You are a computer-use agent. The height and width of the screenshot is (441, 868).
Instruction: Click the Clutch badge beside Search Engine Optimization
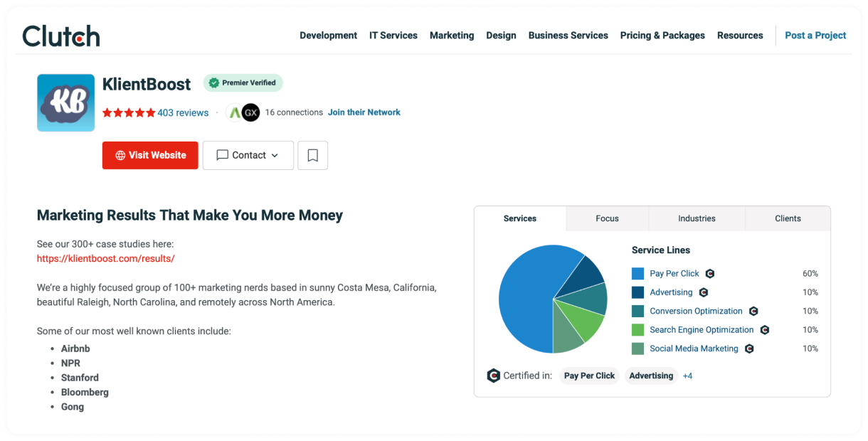click(765, 330)
